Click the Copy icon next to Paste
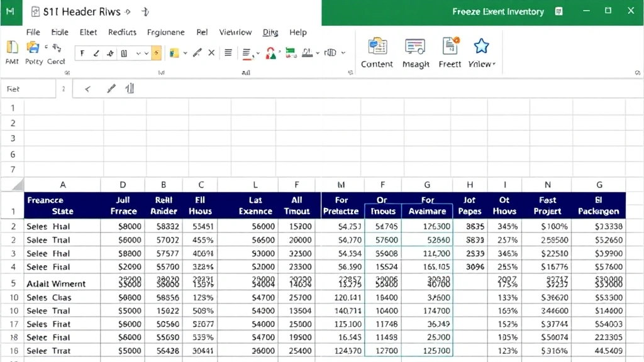644x362 pixels. tap(31, 49)
